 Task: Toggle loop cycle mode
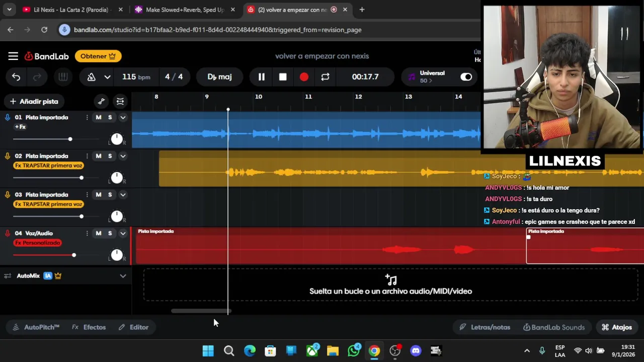[x=325, y=77]
